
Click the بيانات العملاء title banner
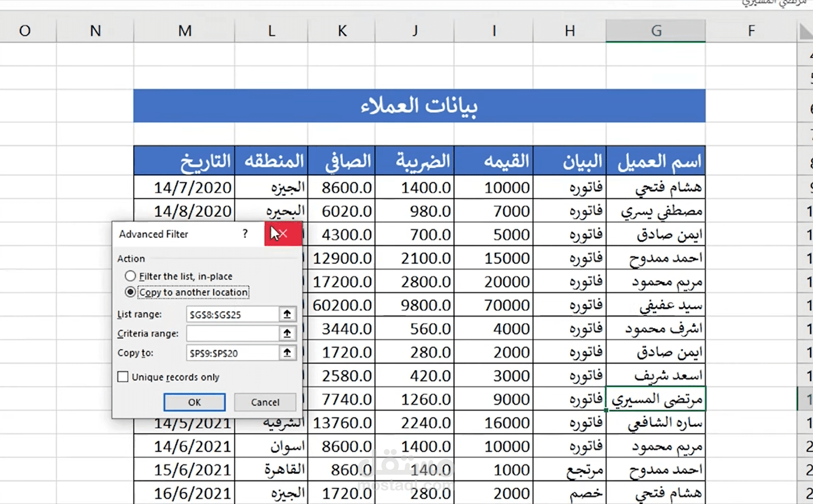[x=419, y=106]
